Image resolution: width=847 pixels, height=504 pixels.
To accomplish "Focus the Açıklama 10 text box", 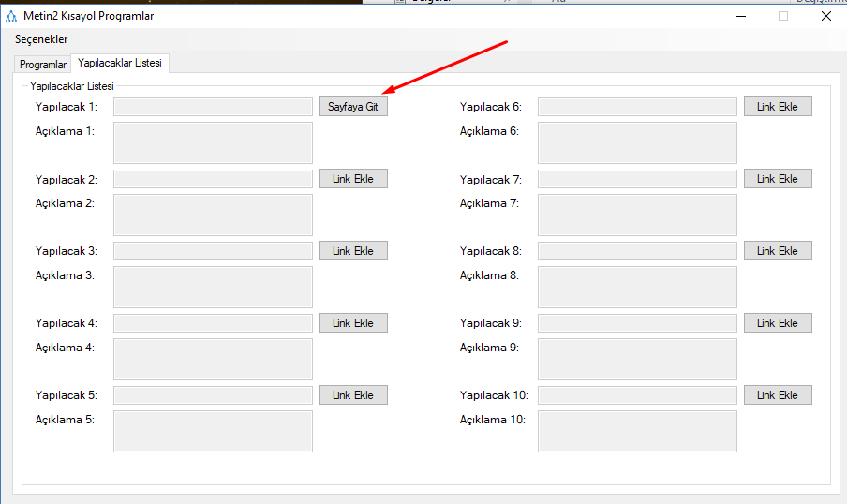I will 637,431.
